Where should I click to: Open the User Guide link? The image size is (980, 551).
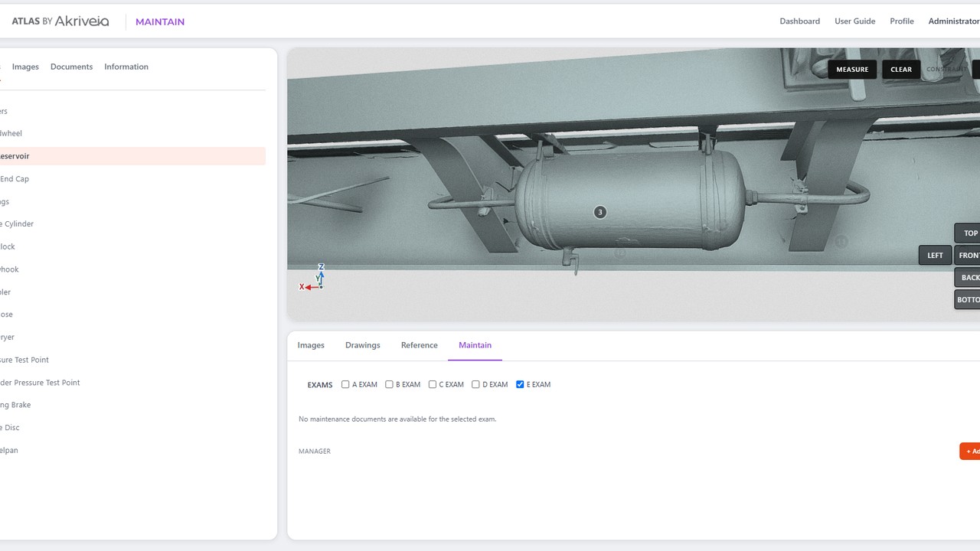point(854,21)
